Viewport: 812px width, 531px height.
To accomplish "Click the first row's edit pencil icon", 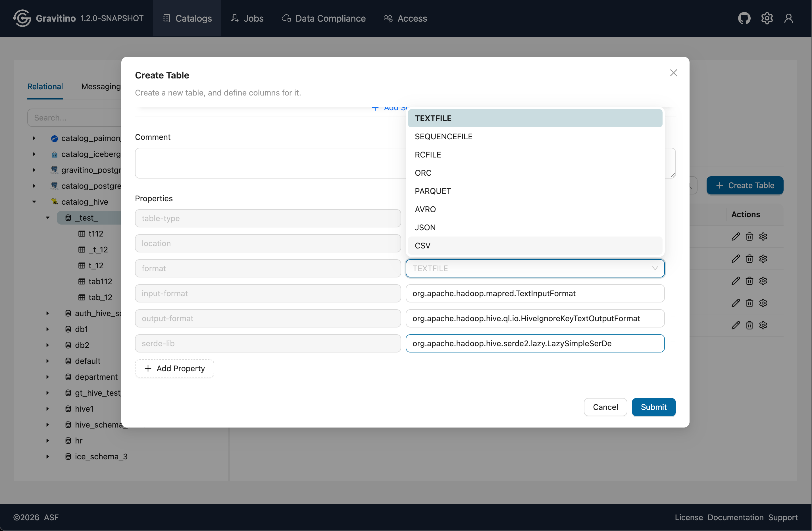I will tap(736, 237).
